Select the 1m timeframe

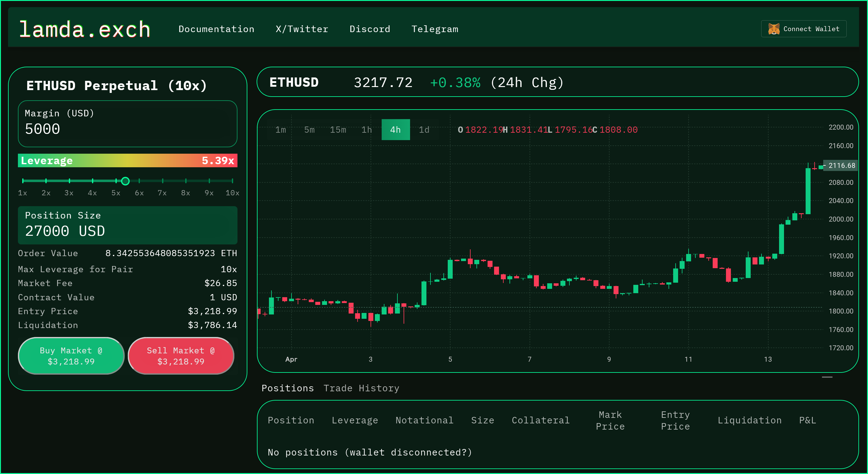click(x=280, y=130)
